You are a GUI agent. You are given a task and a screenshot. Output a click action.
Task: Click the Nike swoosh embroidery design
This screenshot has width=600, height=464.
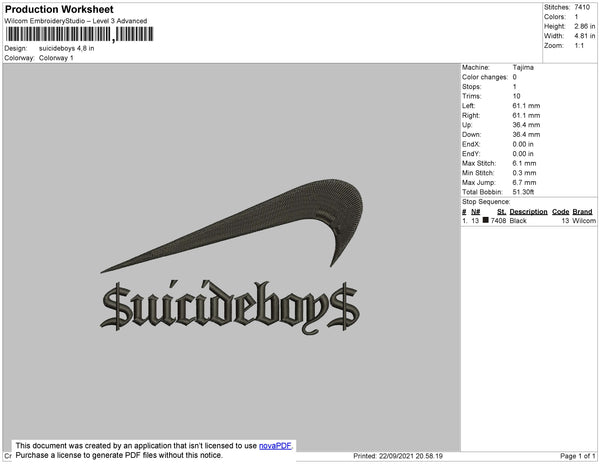tap(232, 226)
